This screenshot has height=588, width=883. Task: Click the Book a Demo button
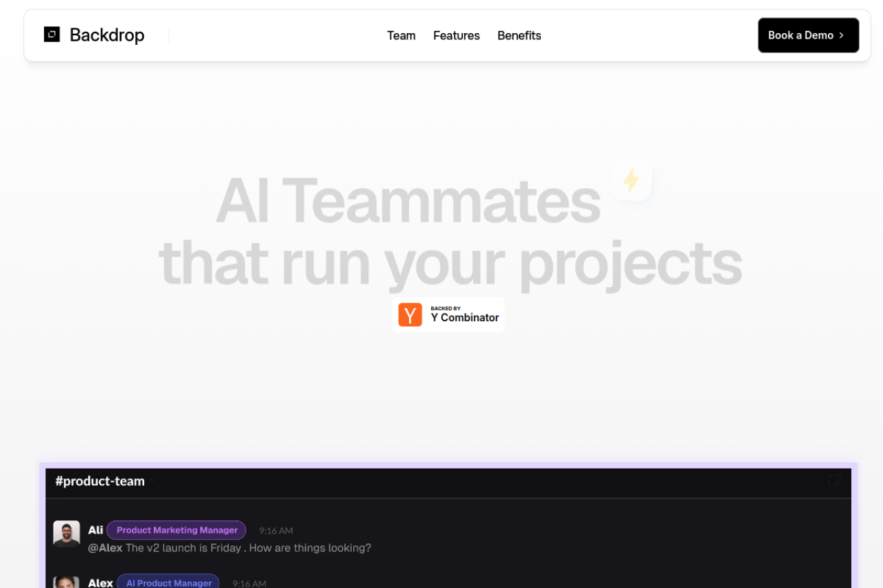point(808,35)
